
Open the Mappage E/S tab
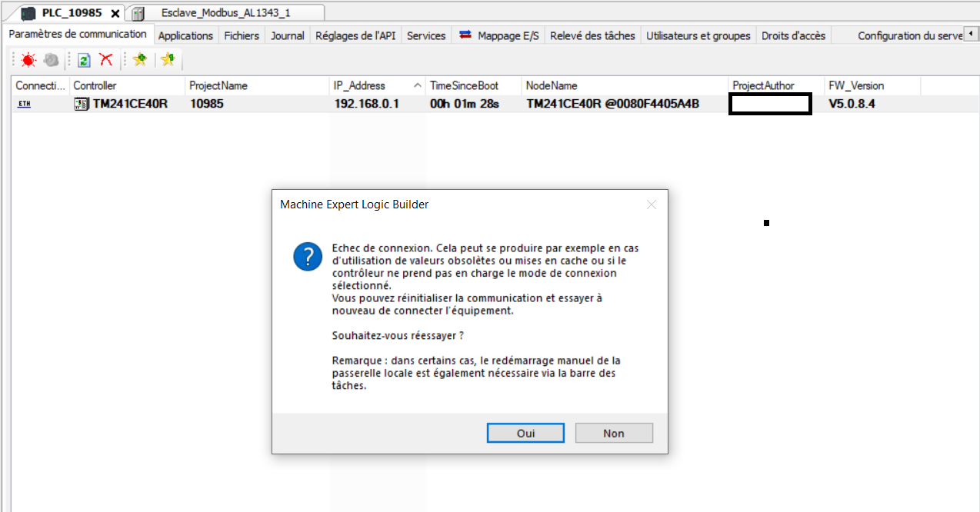tap(499, 35)
